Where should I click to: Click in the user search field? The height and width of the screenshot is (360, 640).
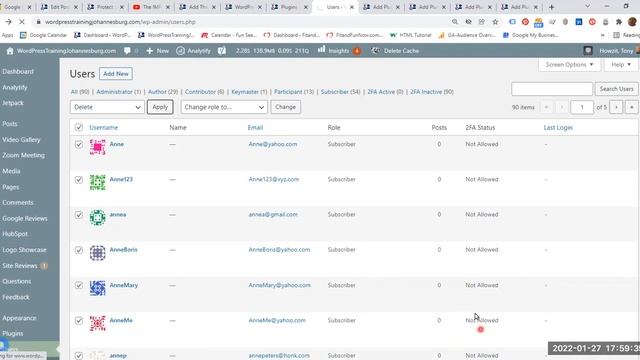click(x=552, y=89)
